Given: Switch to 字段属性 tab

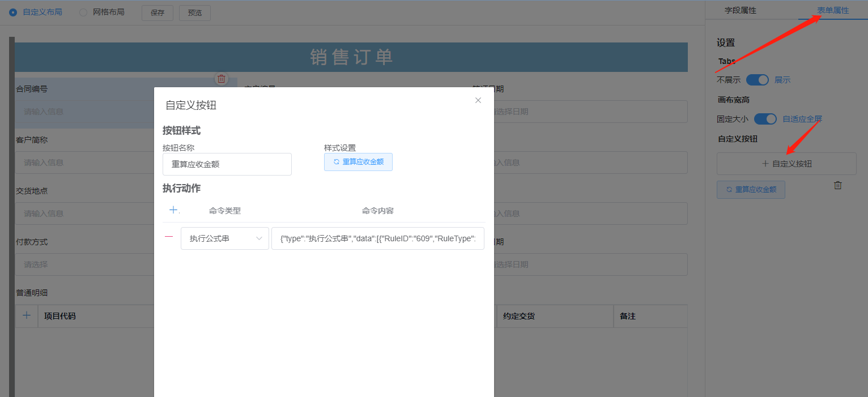Looking at the screenshot, I should [740, 10].
